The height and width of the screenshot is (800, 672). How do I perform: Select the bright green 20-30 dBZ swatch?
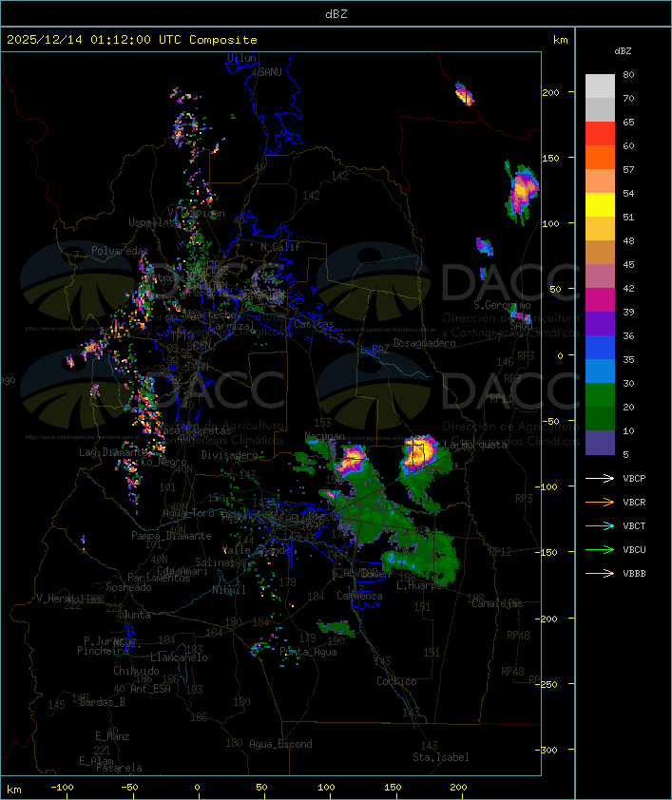[x=600, y=394]
